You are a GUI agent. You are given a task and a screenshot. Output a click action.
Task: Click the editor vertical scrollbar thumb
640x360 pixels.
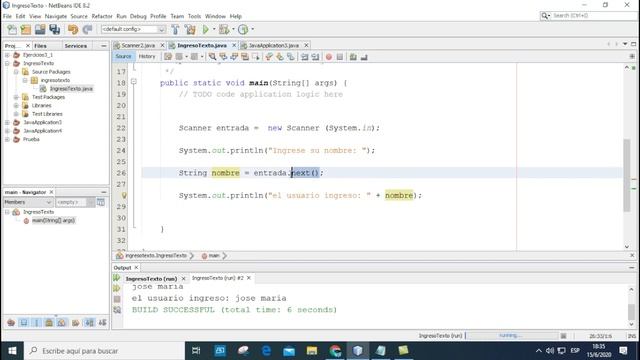[627, 176]
